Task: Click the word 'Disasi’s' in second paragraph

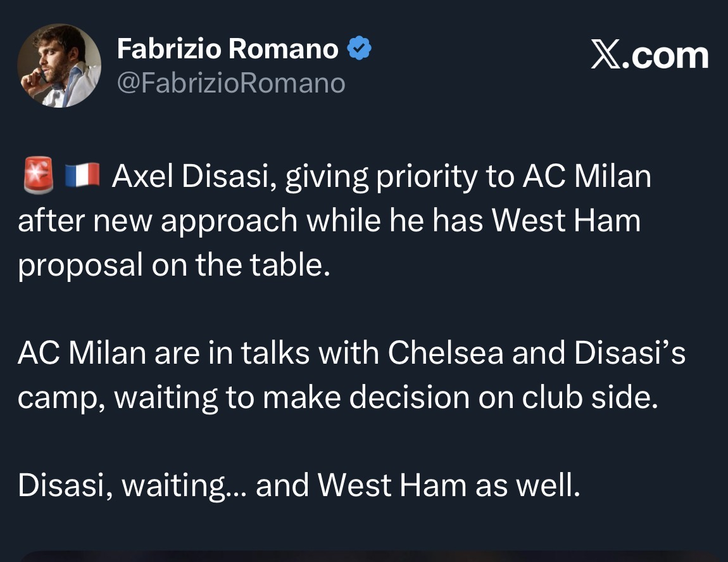Action: click(629, 354)
